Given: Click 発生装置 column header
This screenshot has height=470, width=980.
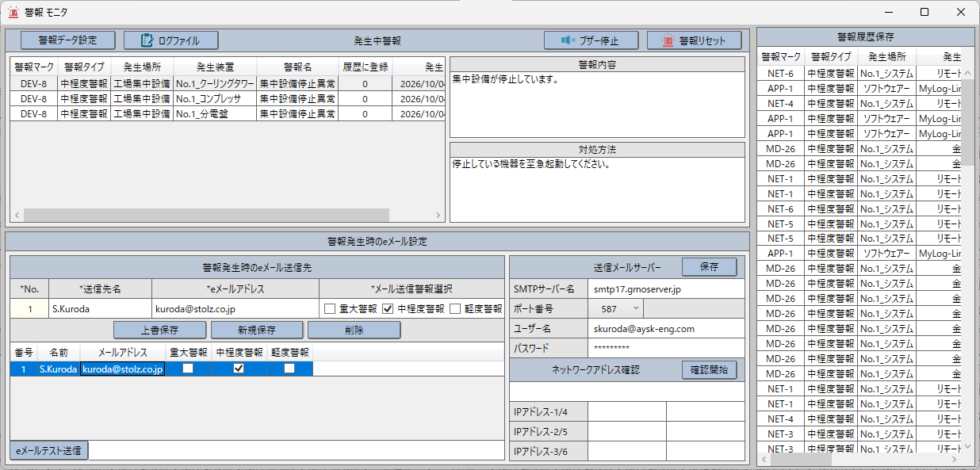Looking at the screenshot, I should pos(216,67).
